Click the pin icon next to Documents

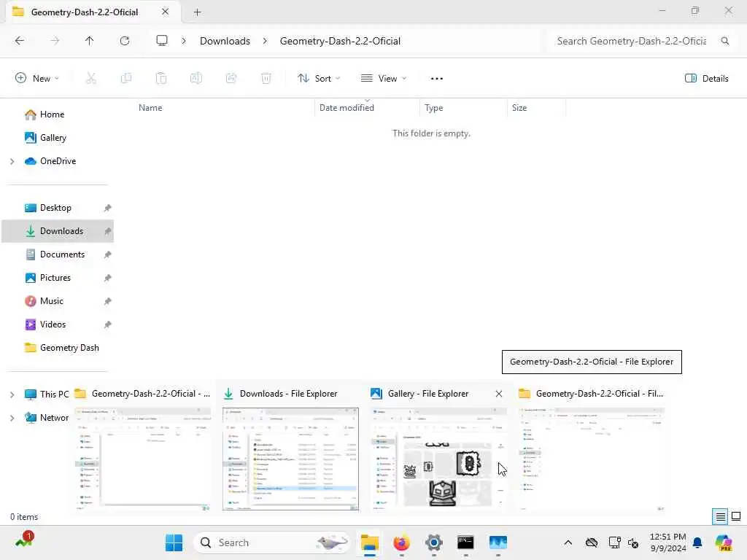click(108, 254)
